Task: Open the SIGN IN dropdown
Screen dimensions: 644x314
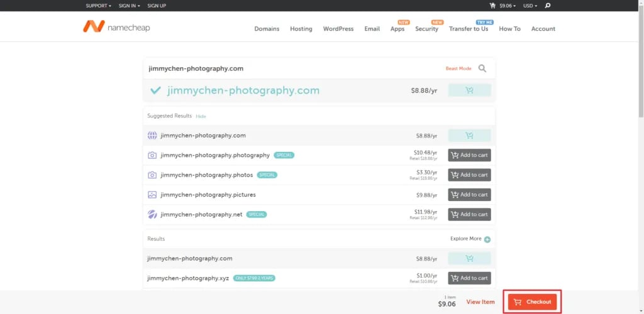Action: pos(130,6)
